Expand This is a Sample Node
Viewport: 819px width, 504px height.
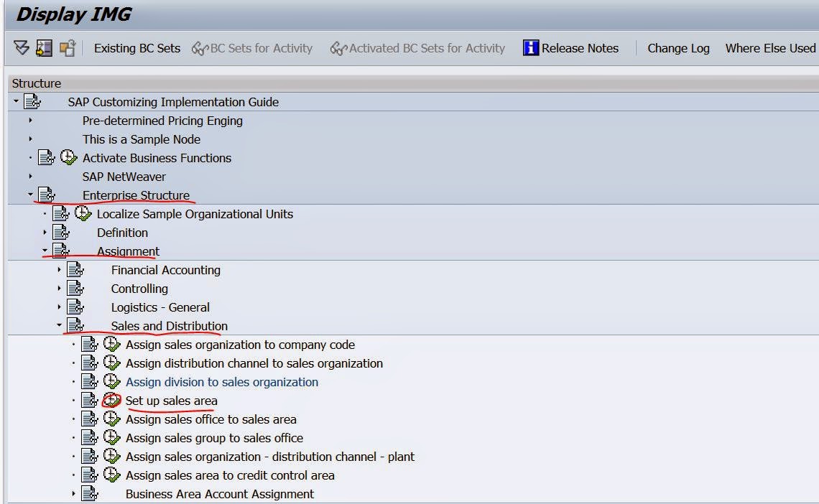pos(30,139)
